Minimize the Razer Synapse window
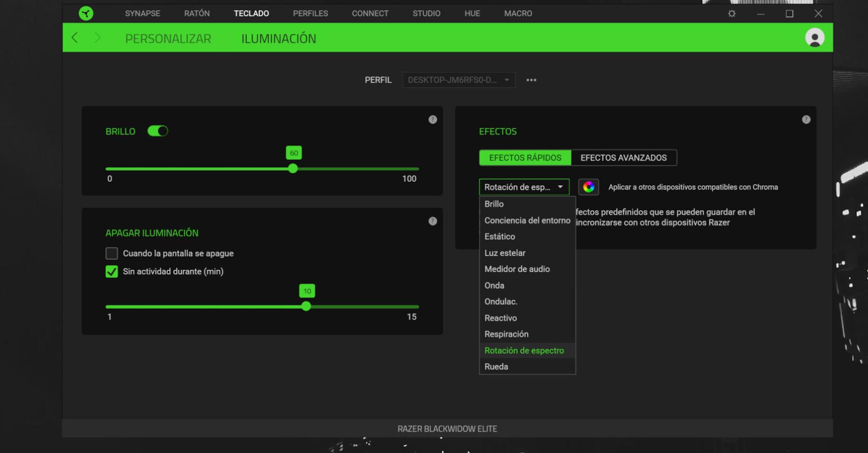Screen dimensions: 868x453 point(761,14)
